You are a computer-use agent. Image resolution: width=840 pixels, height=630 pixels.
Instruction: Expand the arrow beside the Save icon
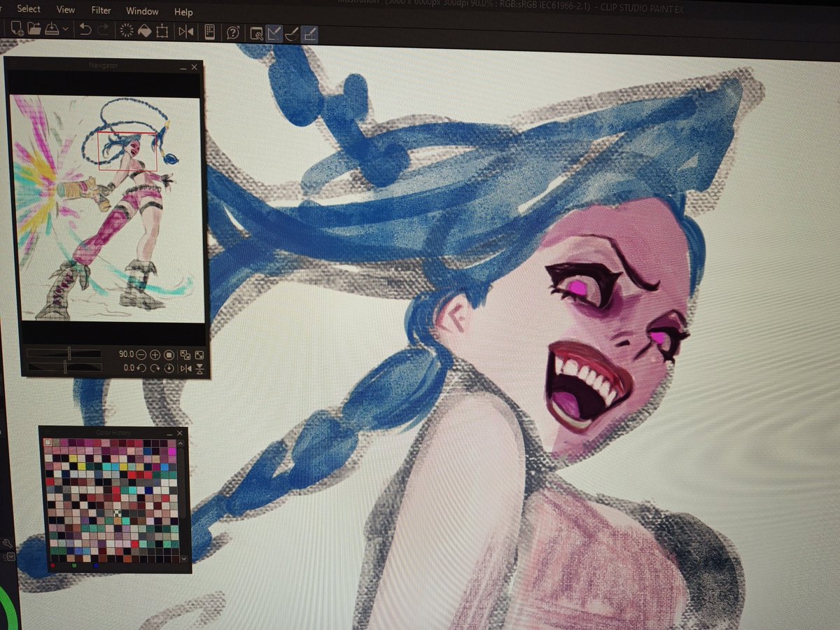click(65, 29)
